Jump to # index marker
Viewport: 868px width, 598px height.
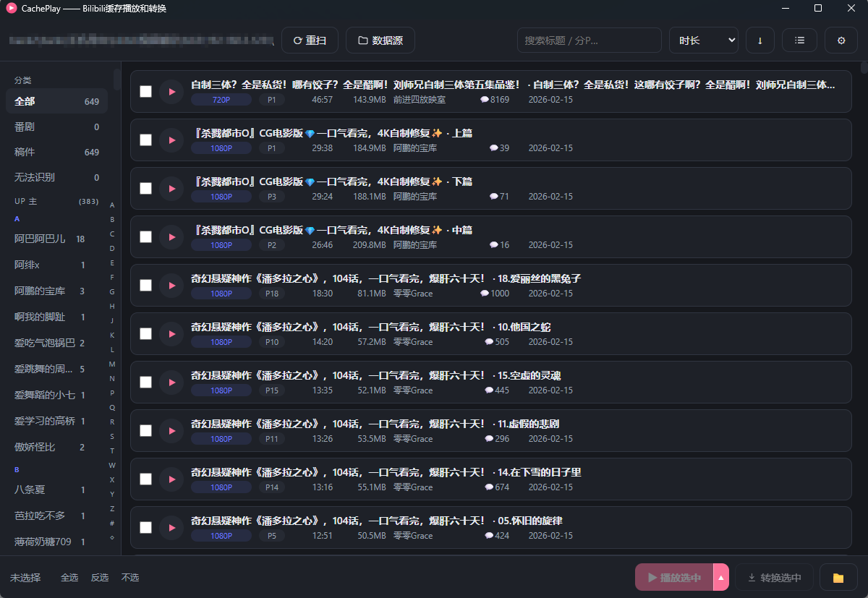pyautogui.click(x=112, y=523)
